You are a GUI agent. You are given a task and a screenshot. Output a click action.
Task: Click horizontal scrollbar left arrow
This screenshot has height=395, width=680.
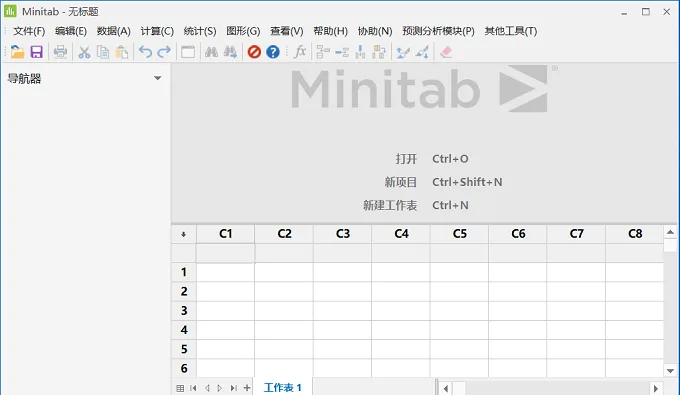[x=445, y=388]
